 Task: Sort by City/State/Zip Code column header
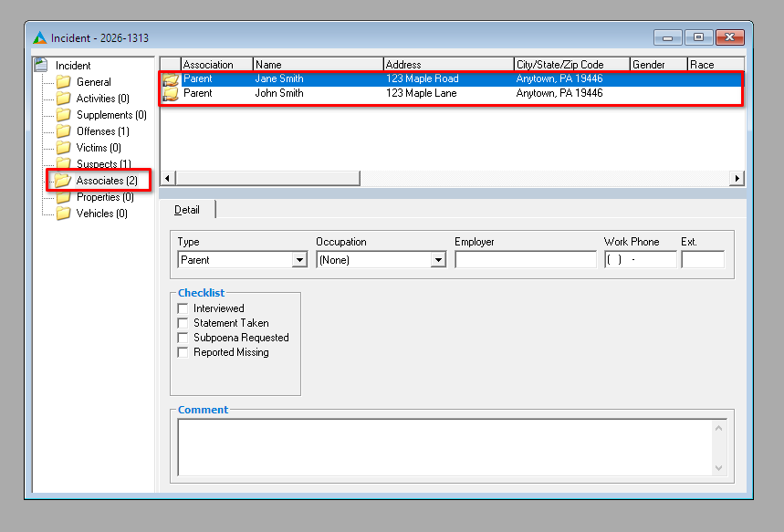571,65
